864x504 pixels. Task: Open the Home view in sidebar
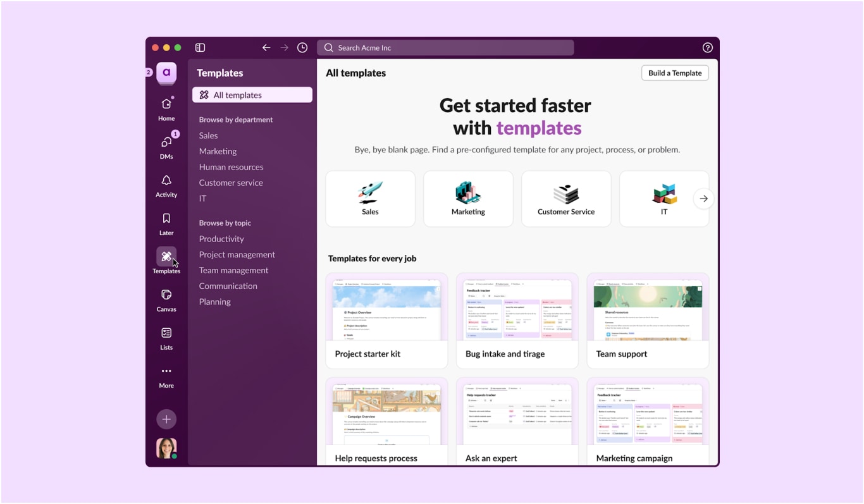click(166, 108)
